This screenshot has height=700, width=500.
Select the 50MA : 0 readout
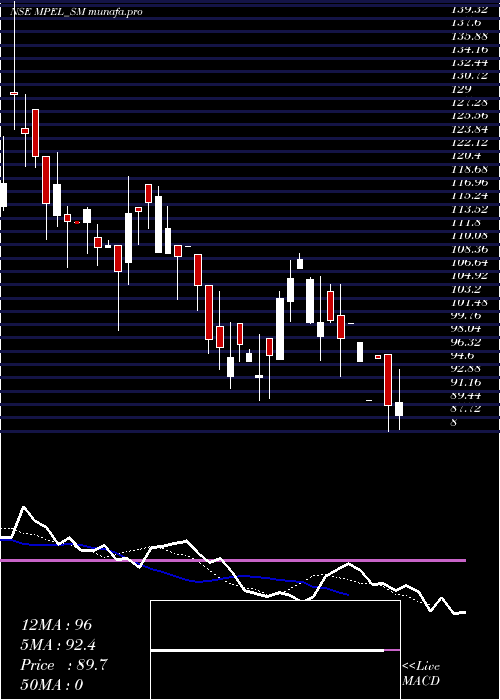click(x=52, y=685)
